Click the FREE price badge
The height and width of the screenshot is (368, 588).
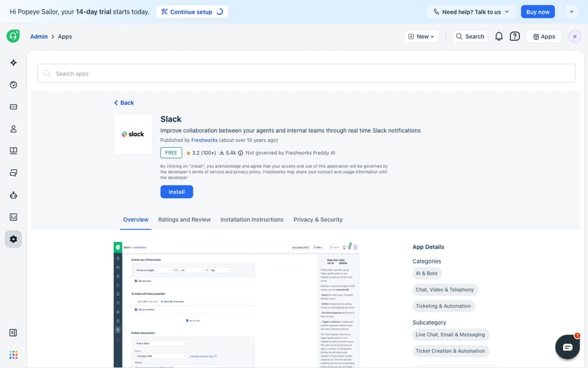click(x=171, y=153)
